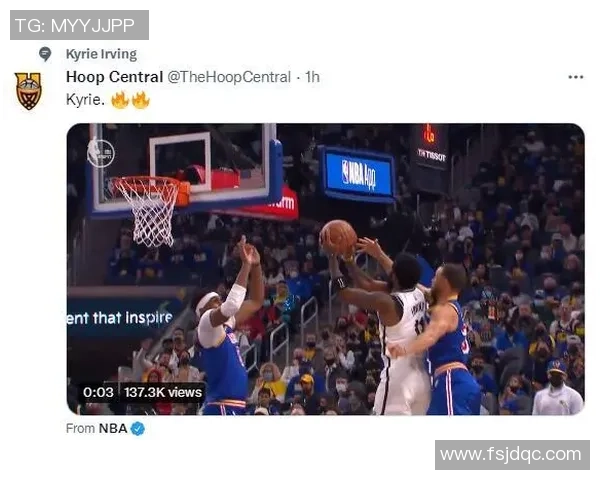The image size is (600, 480).
Task: Click the www.fsjdqc.com watermark
Action: point(512,455)
